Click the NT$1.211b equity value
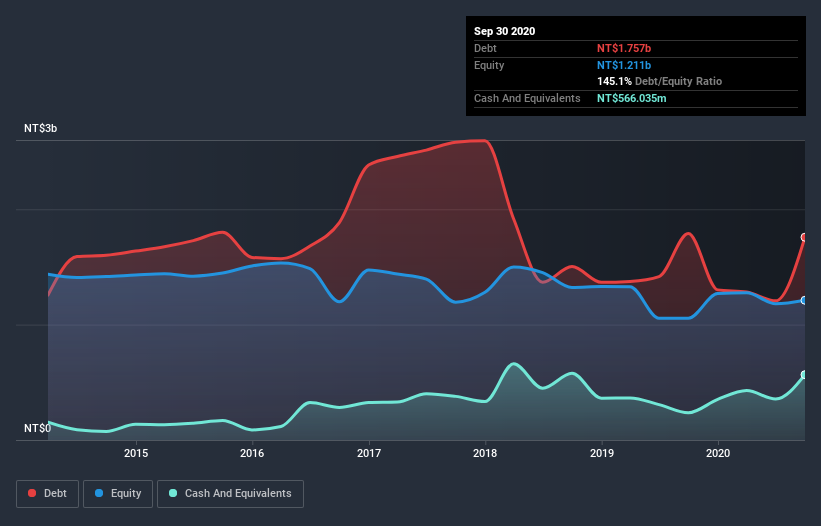 624,65
